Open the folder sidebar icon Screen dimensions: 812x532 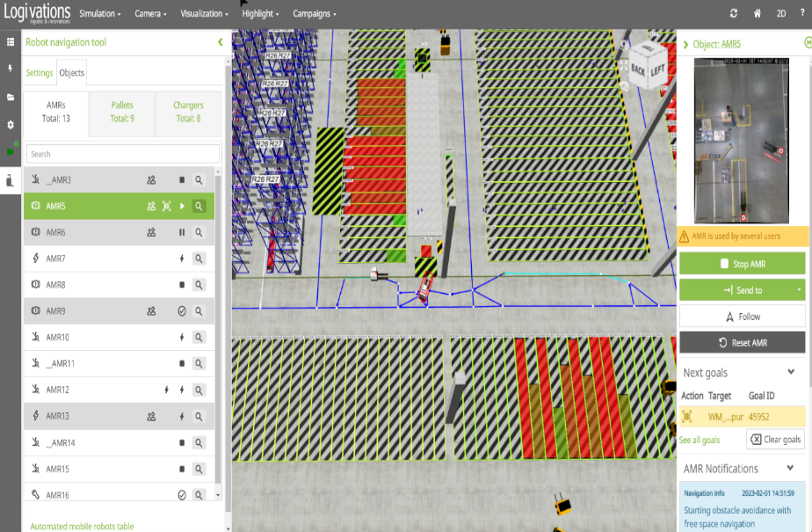tap(11, 97)
